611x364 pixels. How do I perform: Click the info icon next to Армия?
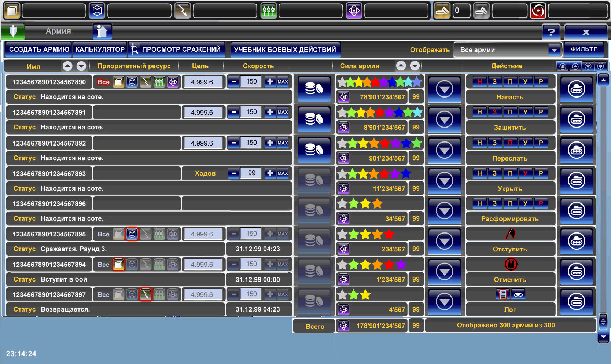pos(102,32)
